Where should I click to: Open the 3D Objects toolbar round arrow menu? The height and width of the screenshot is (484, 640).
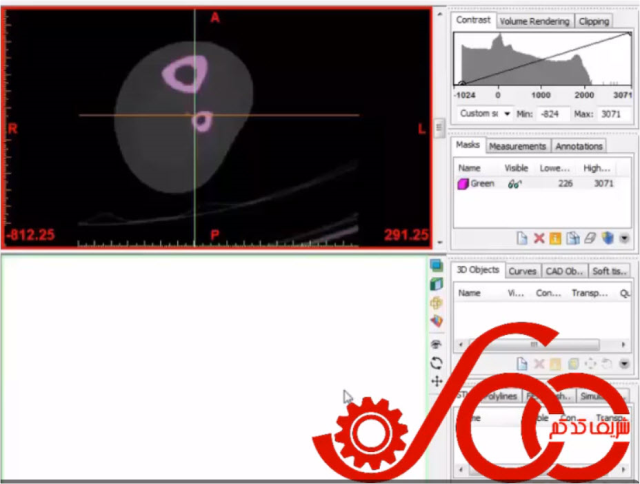pos(624,364)
